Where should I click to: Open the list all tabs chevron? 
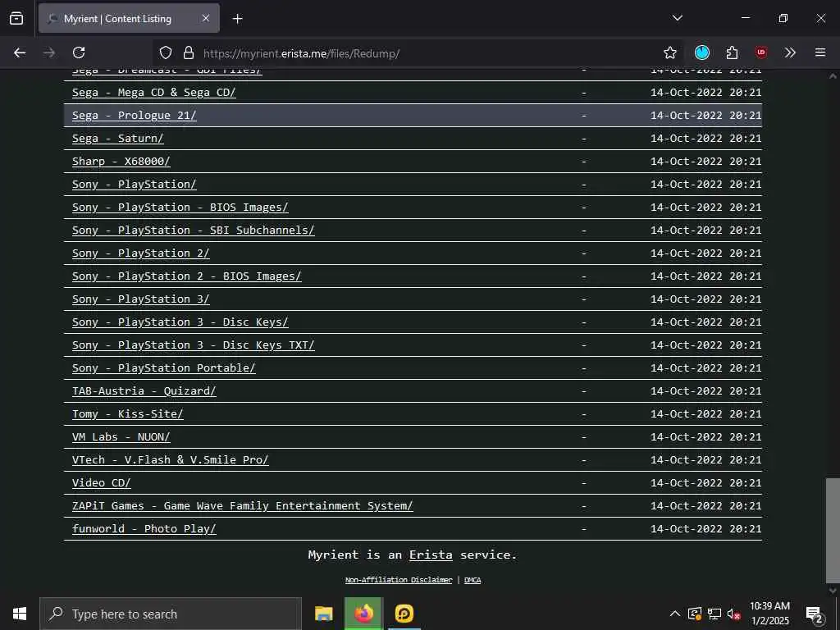click(x=677, y=18)
